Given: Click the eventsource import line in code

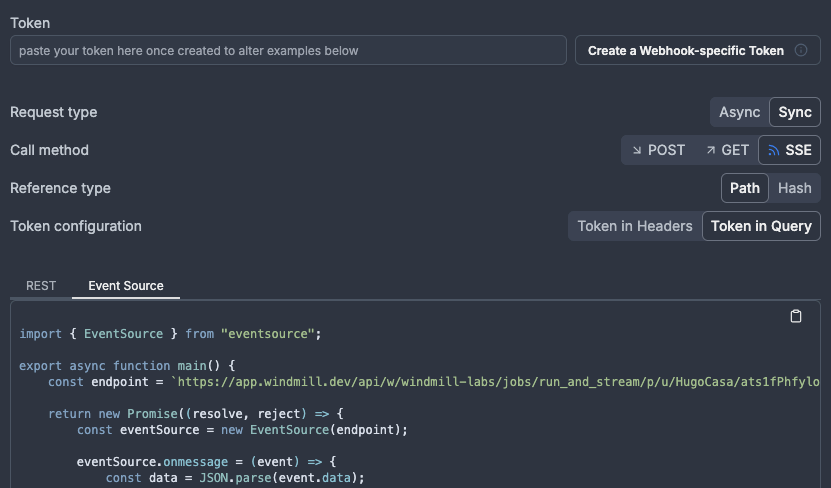Looking at the screenshot, I should (x=170, y=333).
